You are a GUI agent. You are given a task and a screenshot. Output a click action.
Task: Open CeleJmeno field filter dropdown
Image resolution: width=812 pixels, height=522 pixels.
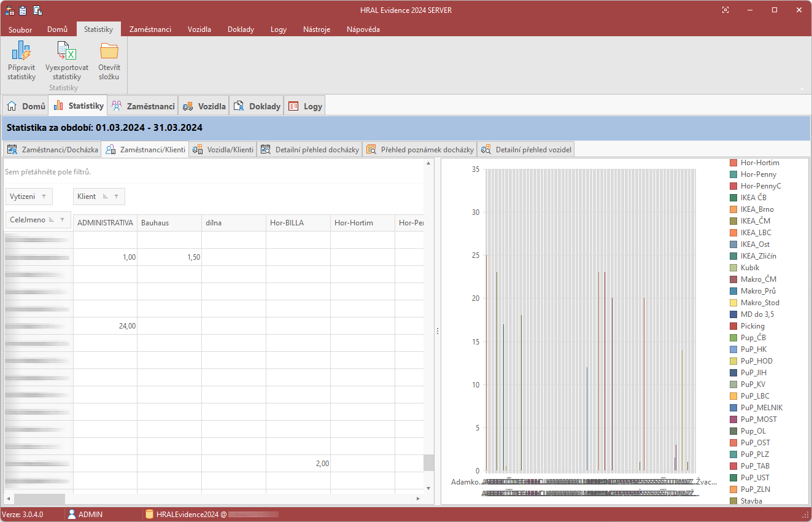63,220
